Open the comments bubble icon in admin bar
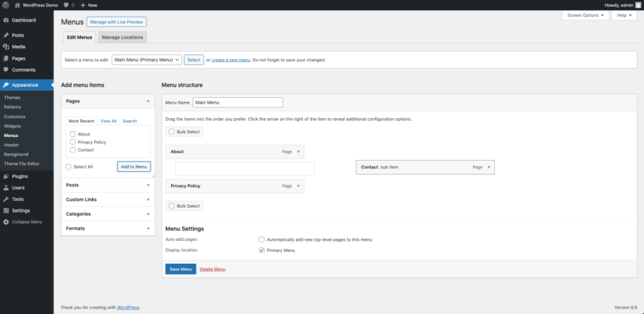 pyautogui.click(x=67, y=5)
